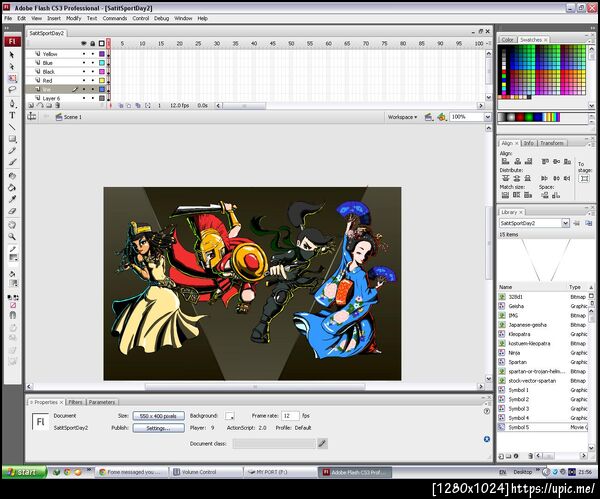Toggle visibility dot of Yellow layer
600x499 pixels.
tap(84, 54)
